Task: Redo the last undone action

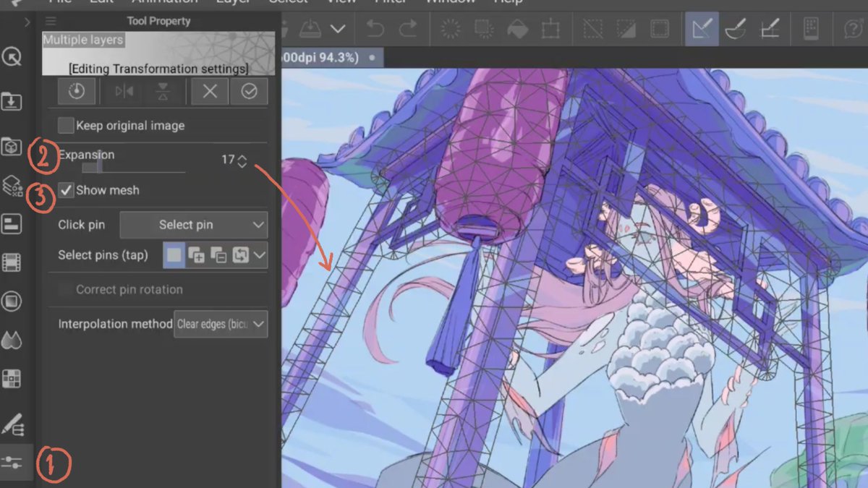Action: point(409,29)
